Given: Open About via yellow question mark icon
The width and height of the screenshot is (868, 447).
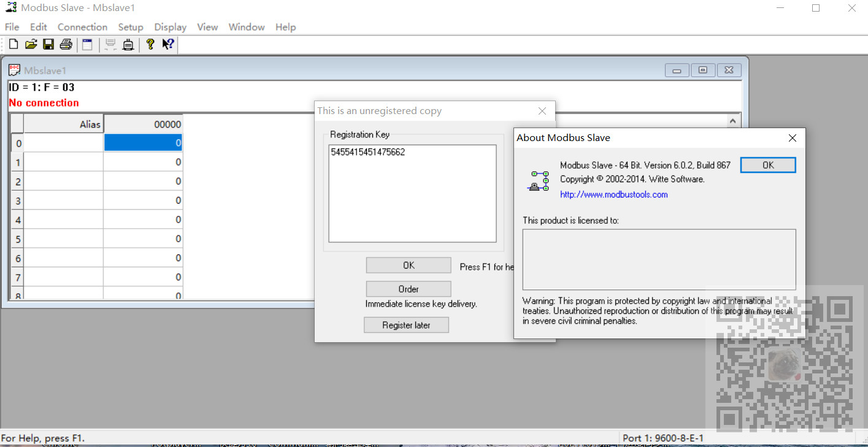Looking at the screenshot, I should coord(150,44).
